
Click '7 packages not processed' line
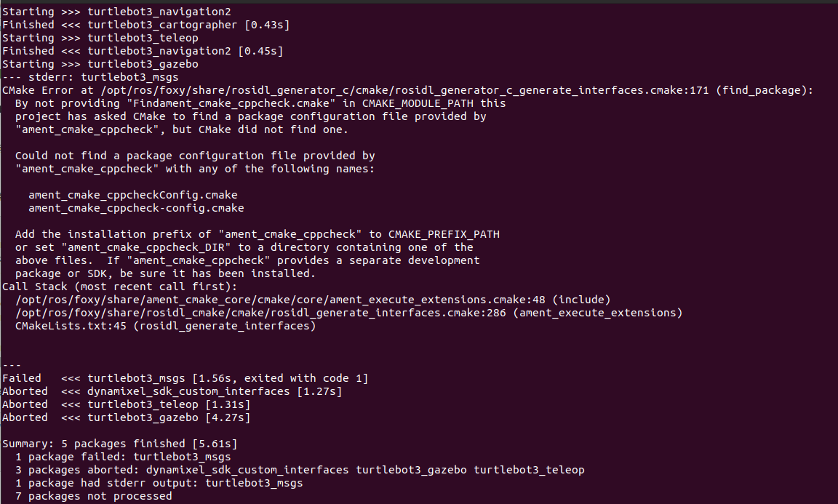point(94,496)
